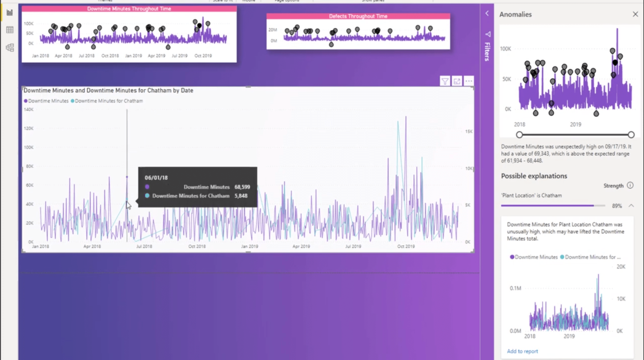Click the Apr 2018 axis label on main chart
This screenshot has height=360, width=644.
point(92,246)
